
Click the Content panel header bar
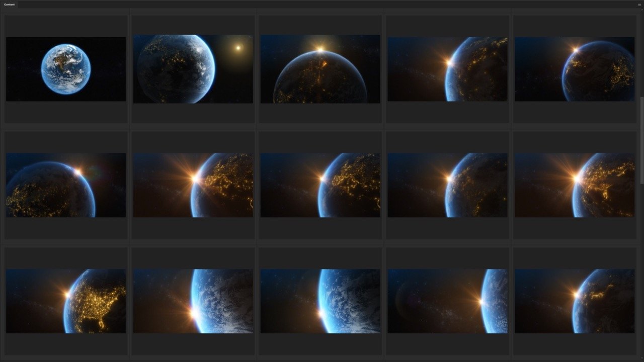(x=322, y=5)
